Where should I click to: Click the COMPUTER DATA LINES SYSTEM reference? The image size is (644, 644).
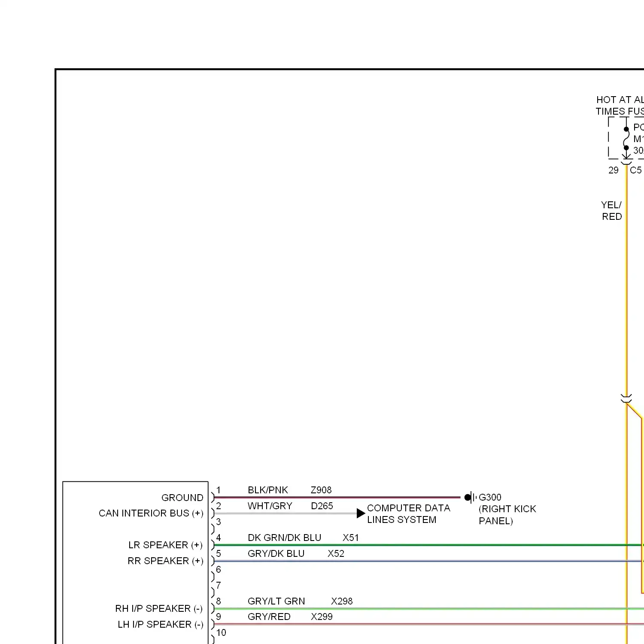tap(408, 513)
